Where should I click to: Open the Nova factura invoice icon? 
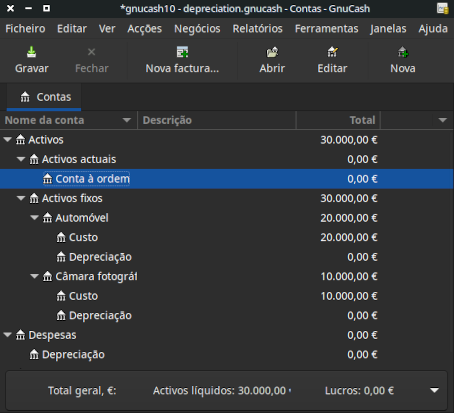pos(182,52)
